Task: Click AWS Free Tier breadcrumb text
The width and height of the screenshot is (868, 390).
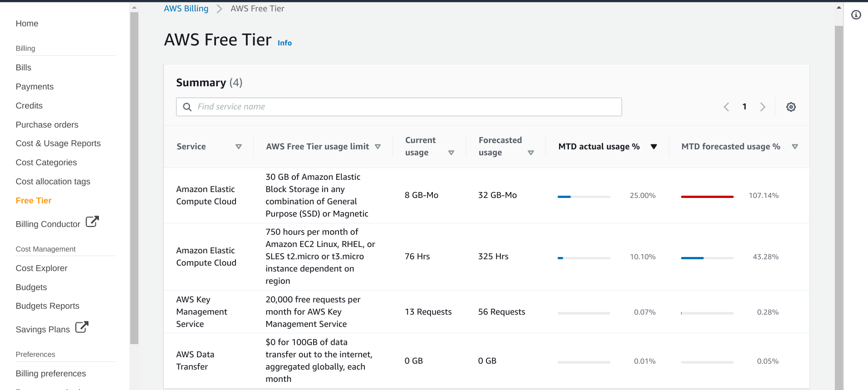Action: [257, 9]
